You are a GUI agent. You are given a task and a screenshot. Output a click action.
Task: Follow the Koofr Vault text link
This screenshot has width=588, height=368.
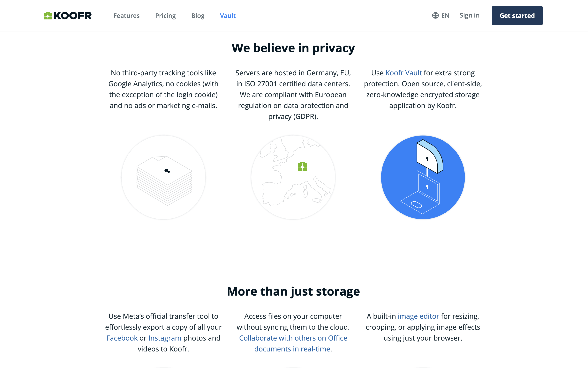pyautogui.click(x=403, y=73)
